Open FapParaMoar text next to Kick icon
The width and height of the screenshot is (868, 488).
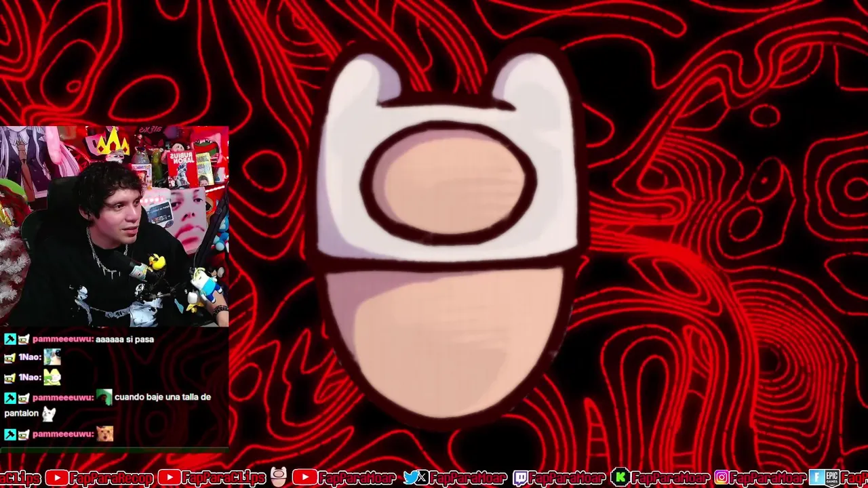coord(669,478)
